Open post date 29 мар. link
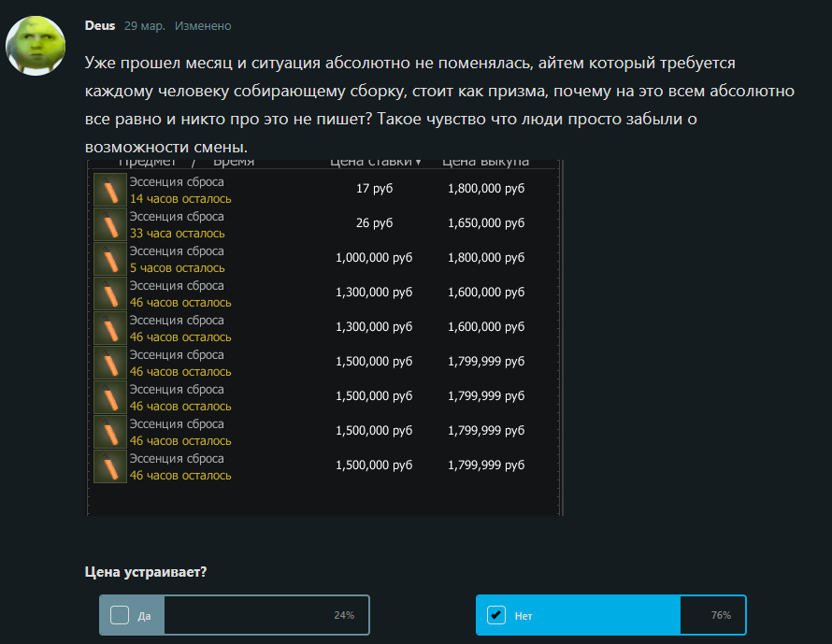 click(x=144, y=26)
